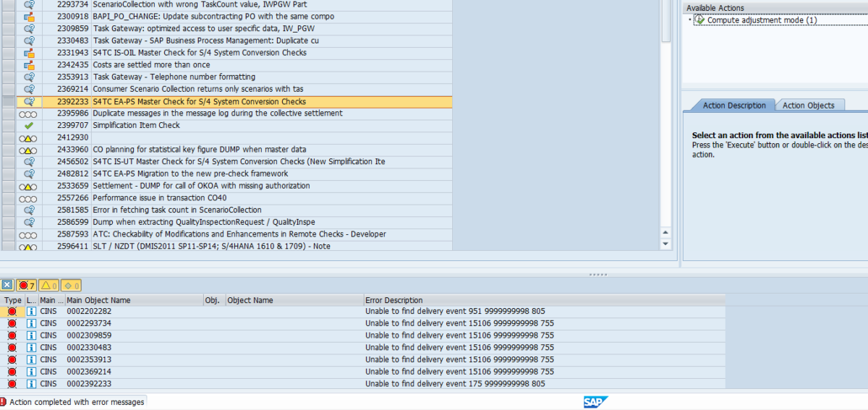Select Compute adjustment mode (1) action
Image resolution: width=868 pixels, height=410 pixels.
762,20
